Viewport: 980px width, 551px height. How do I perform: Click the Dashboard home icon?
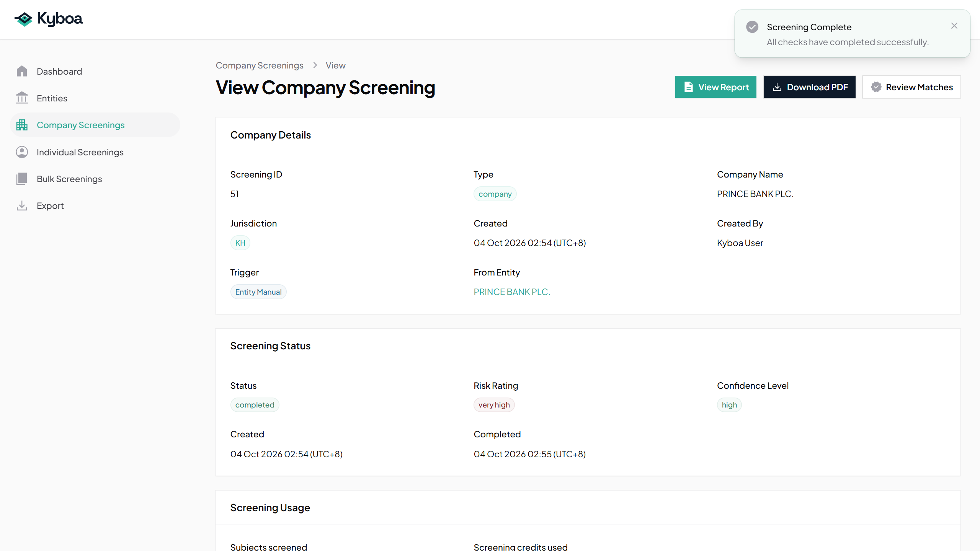[x=22, y=71]
